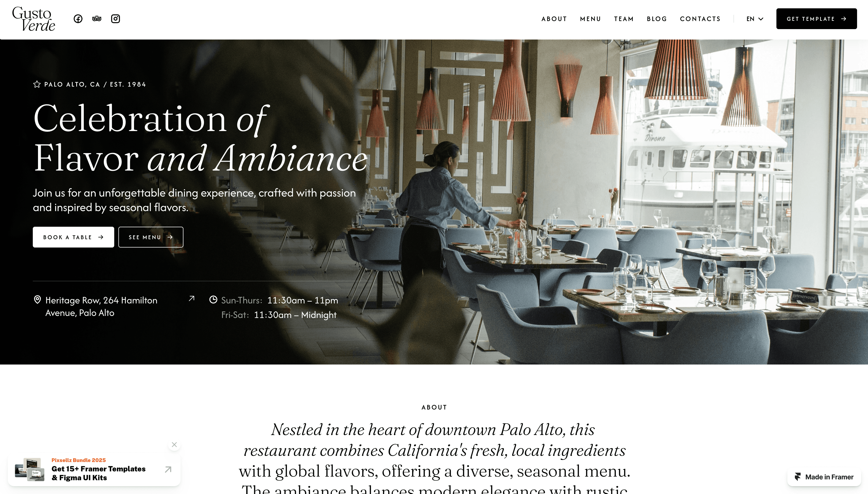The width and height of the screenshot is (868, 494).
Task: Open the Tripadvisor icon link
Action: (97, 19)
